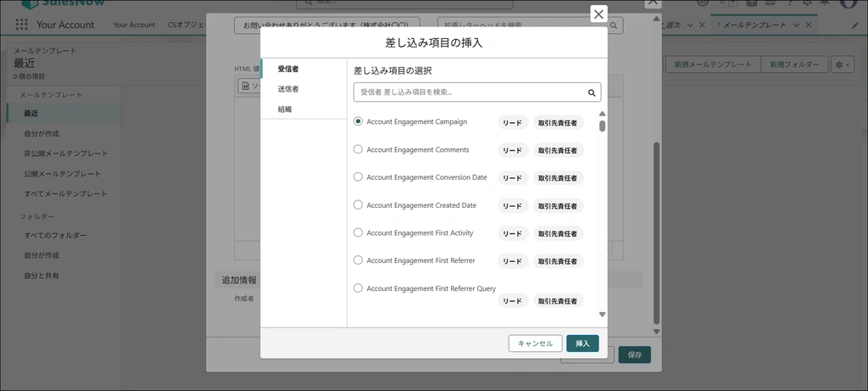Image resolution: width=868 pixels, height=391 pixels.
Task: Pick Account Engagement First Referrer radio option
Action: point(358,260)
